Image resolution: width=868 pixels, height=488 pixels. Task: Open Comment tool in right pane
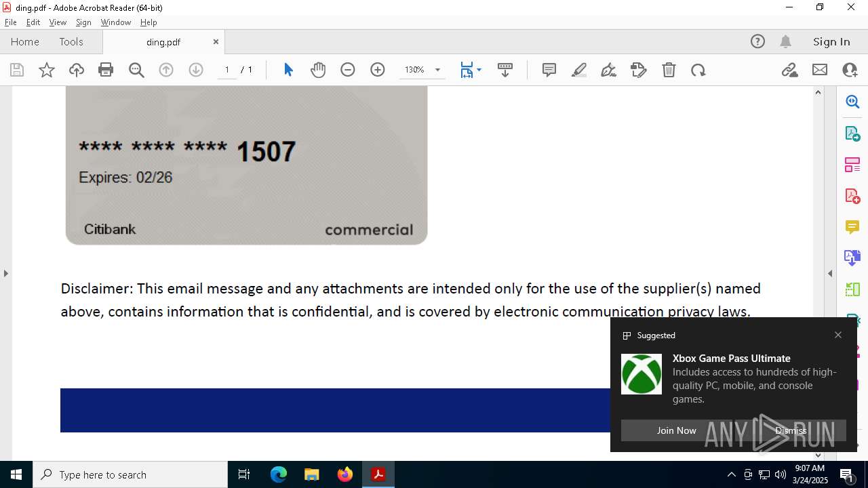(852, 227)
